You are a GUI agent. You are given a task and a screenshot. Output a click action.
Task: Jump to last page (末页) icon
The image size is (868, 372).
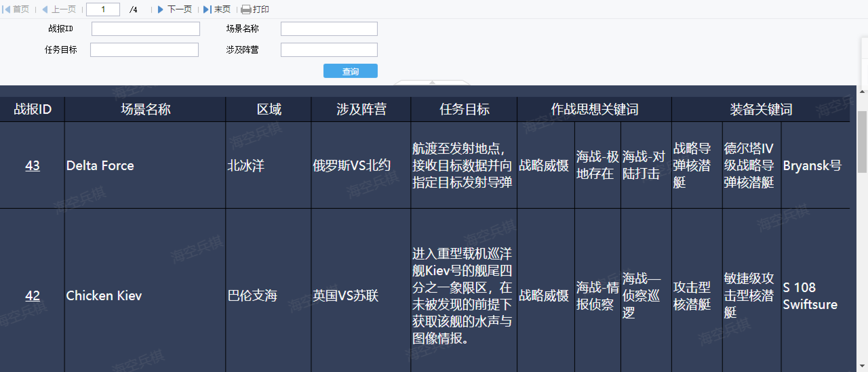pos(207,9)
